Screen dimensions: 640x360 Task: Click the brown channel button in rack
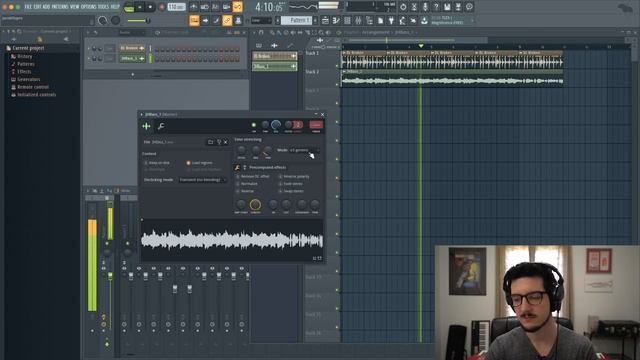point(132,48)
